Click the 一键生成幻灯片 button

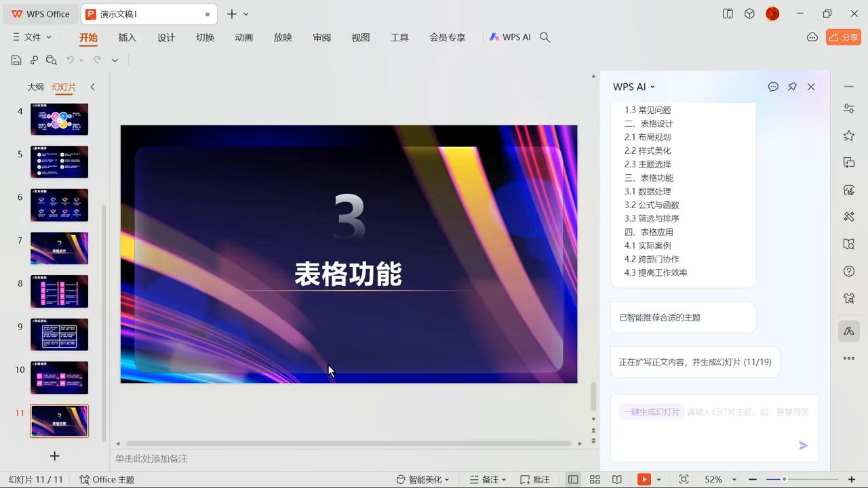[651, 411]
